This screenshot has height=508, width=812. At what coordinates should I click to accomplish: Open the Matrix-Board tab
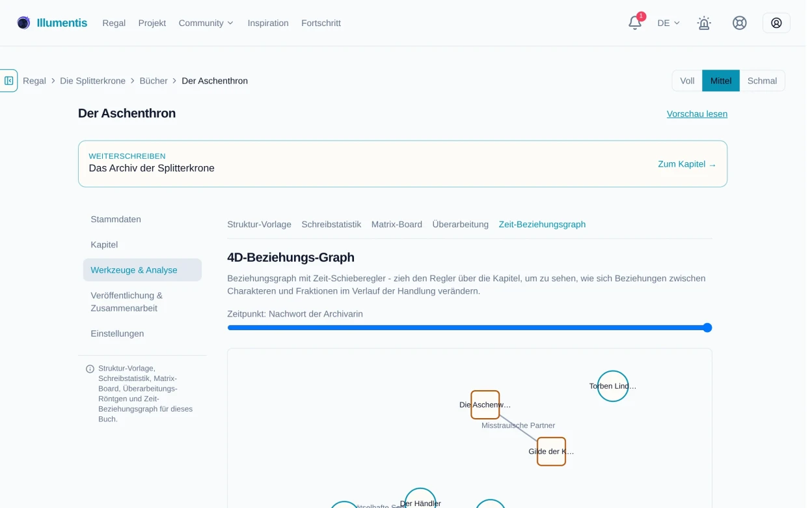(x=397, y=224)
